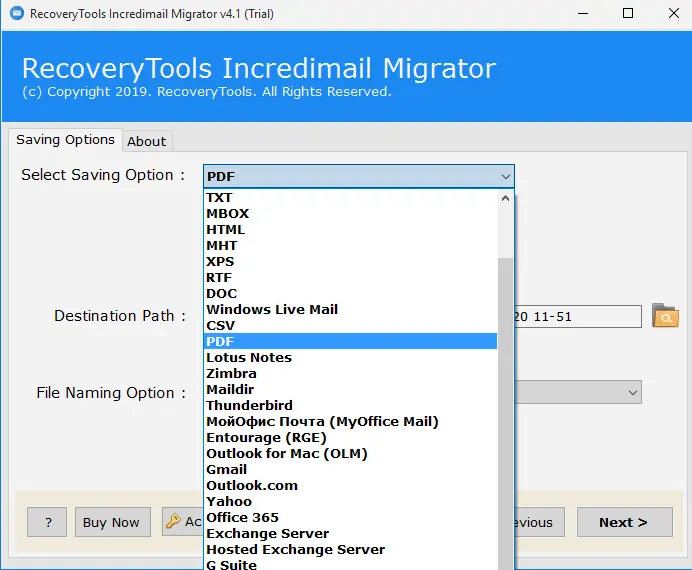
Task: Click the folder browse icon for destination path
Action: pos(665,317)
